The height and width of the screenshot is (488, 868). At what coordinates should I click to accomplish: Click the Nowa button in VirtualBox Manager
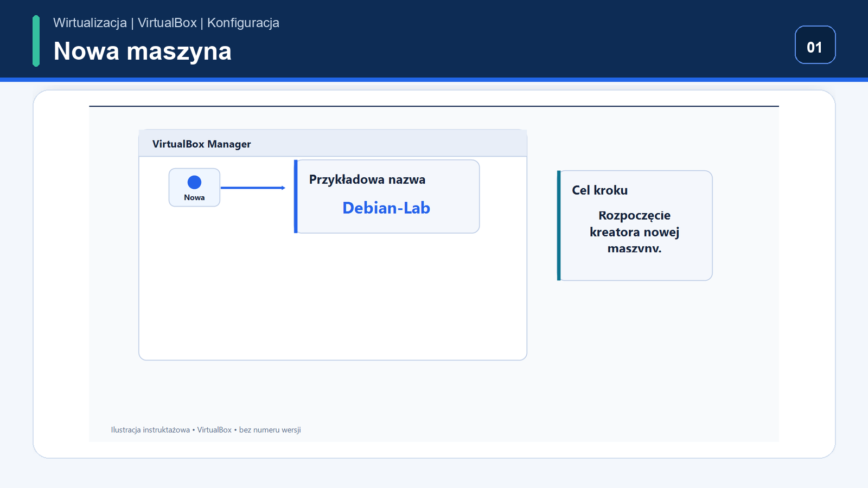pos(194,188)
